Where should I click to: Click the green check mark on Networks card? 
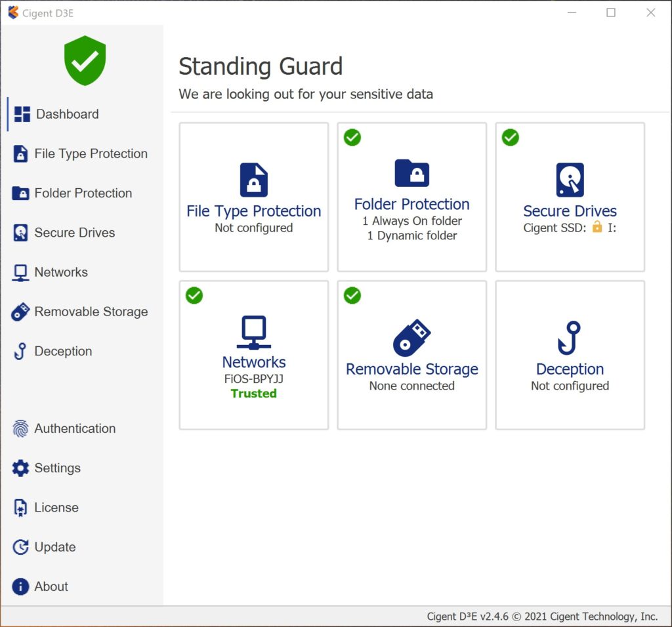tap(194, 296)
